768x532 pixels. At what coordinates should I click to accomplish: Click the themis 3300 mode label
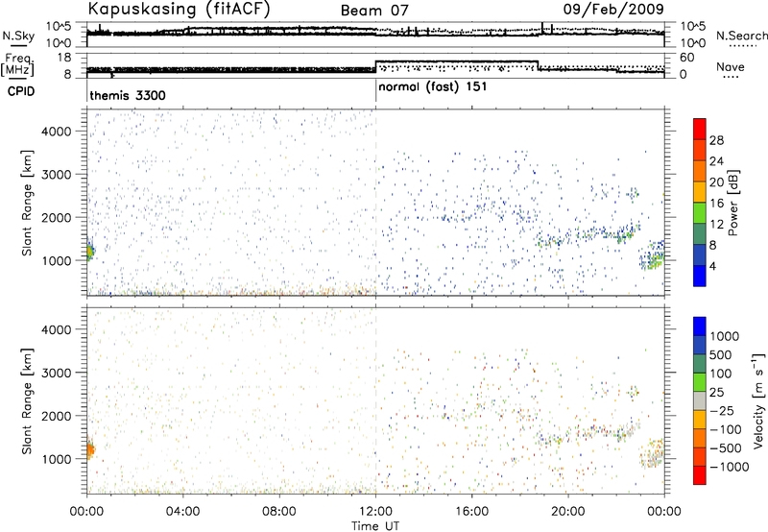pyautogui.click(x=128, y=95)
